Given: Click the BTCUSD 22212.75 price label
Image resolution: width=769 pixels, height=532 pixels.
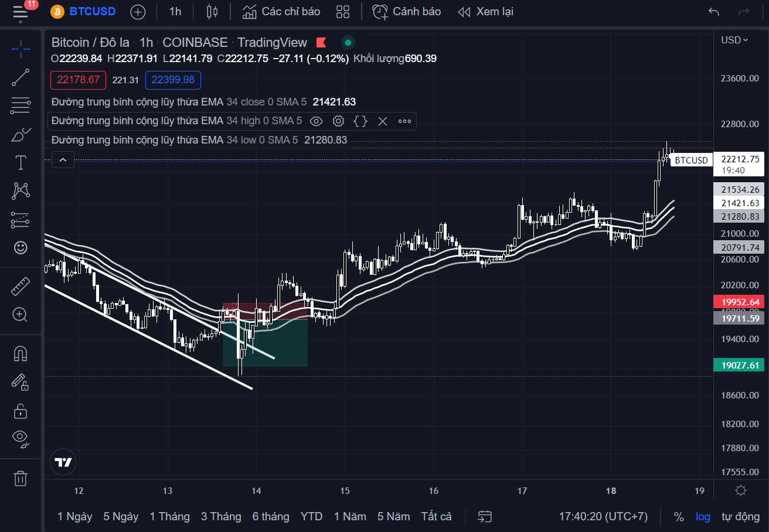Looking at the screenshot, I should point(739,164).
